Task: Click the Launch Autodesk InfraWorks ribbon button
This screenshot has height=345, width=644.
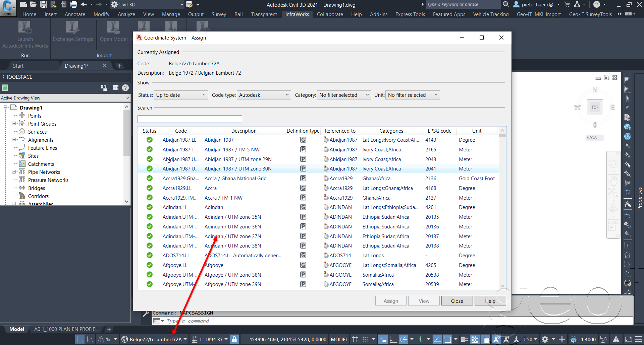Action: coord(25,34)
